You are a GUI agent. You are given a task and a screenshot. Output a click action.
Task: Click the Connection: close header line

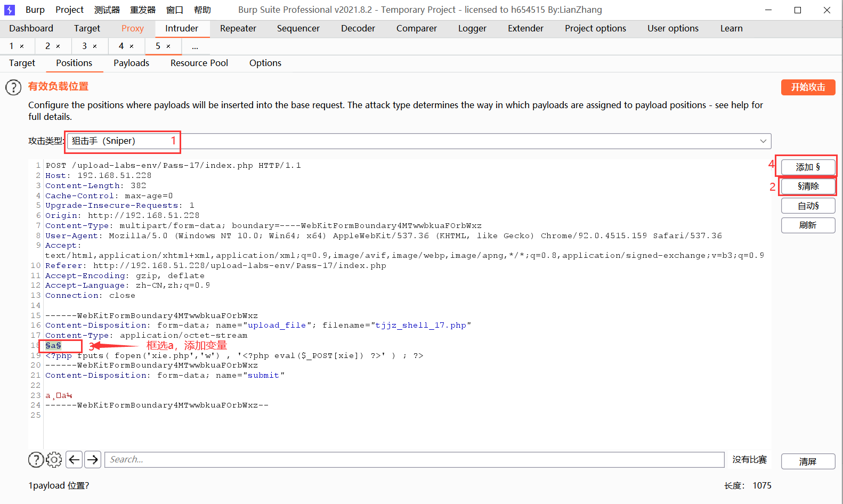click(91, 295)
